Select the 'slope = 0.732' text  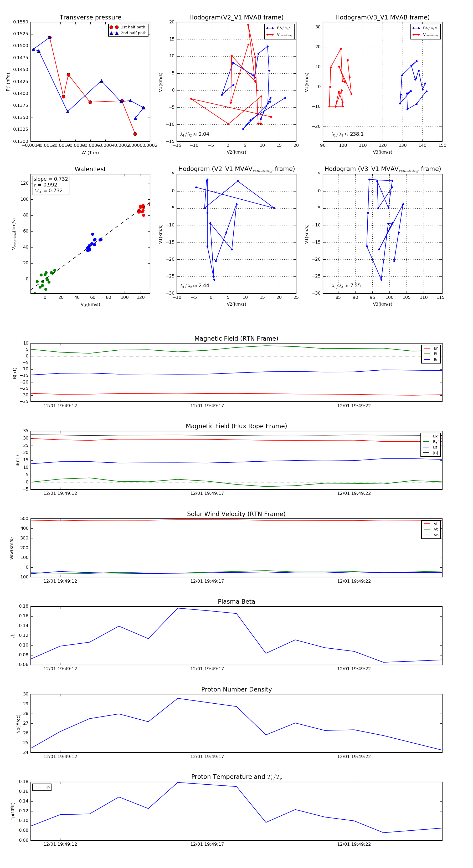click(x=50, y=179)
